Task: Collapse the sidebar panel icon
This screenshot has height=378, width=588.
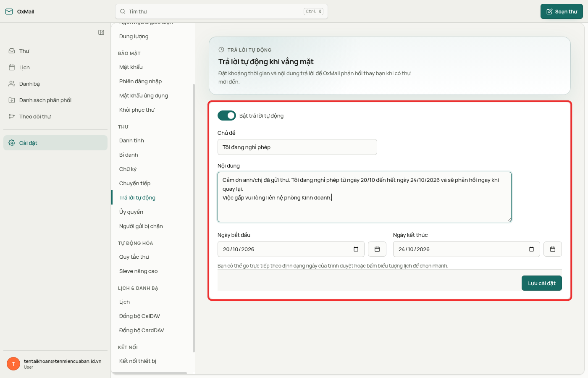Action: pyautogui.click(x=101, y=32)
